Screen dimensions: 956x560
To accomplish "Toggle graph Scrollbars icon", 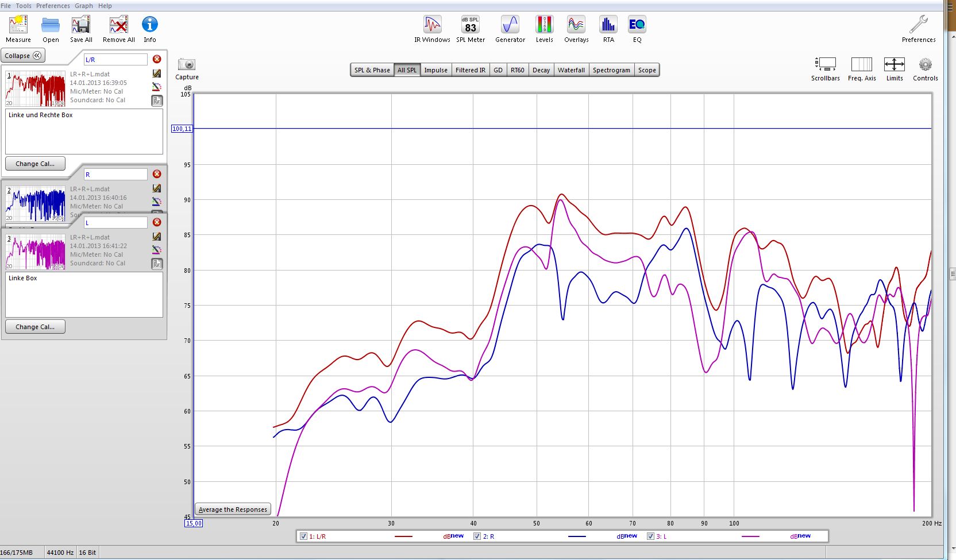I will pos(826,64).
